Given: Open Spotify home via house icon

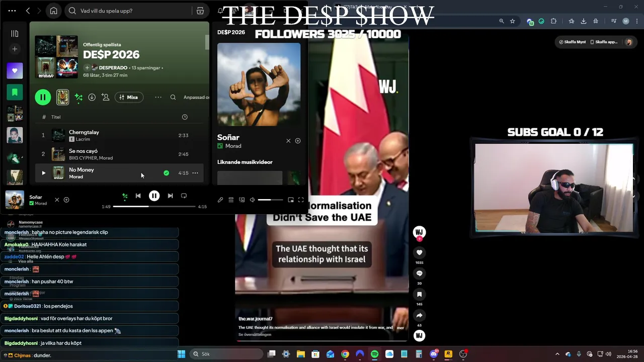Looking at the screenshot, I should [53, 11].
